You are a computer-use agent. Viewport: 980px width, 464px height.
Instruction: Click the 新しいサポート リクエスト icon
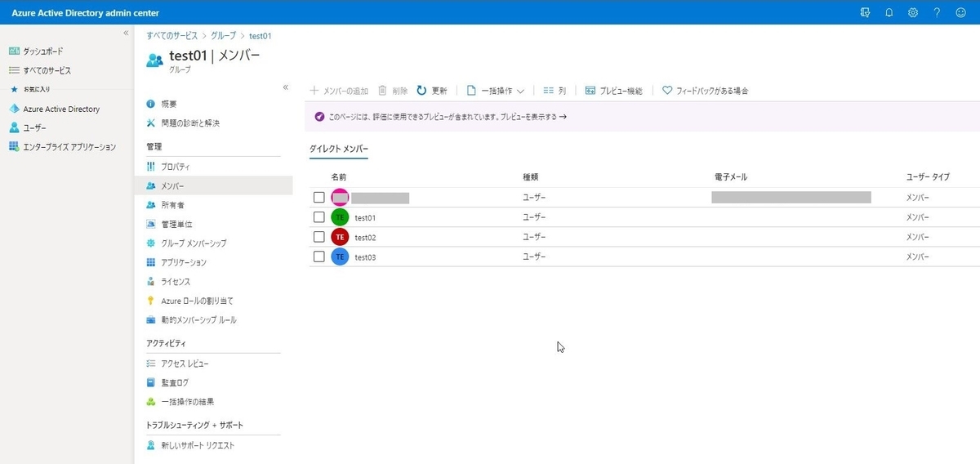150,445
